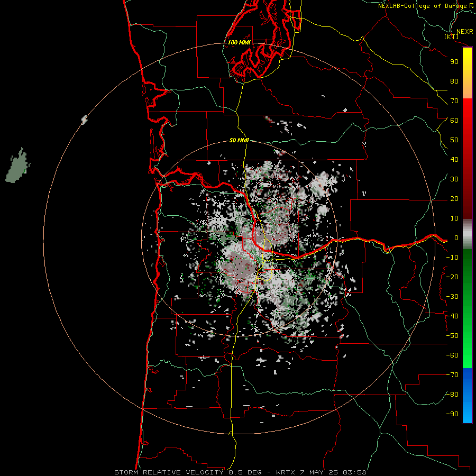Click the large offshore green-gray radar echo
Image resolution: width=476 pixels, height=476 pixels.
point(17,166)
